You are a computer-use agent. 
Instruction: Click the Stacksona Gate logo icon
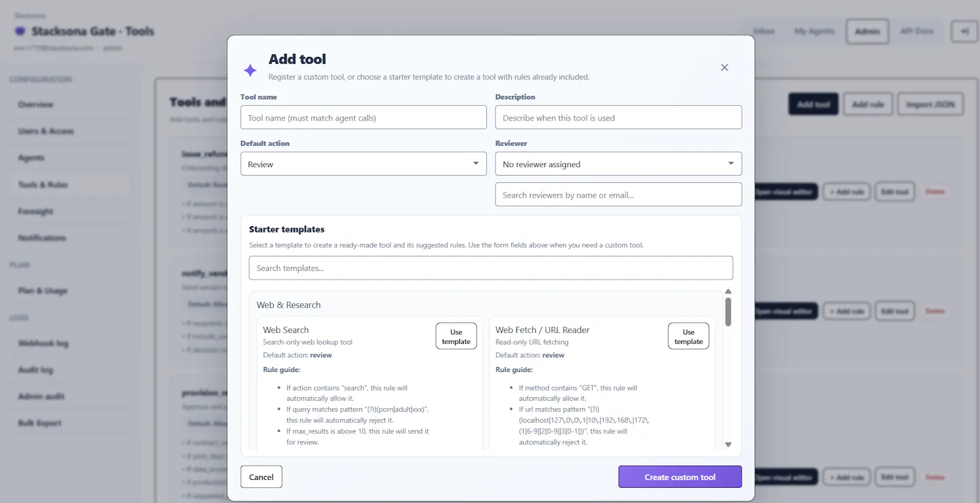click(20, 31)
